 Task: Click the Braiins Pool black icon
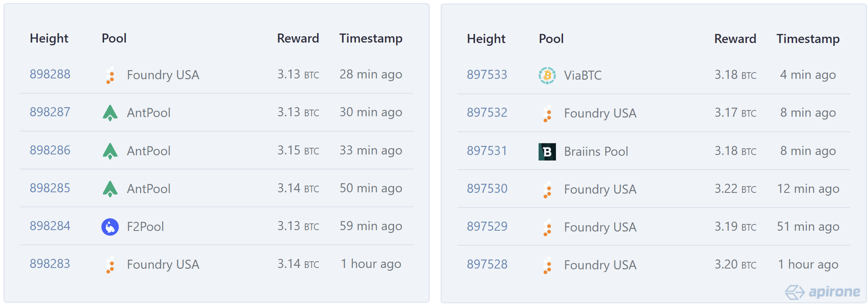pos(546,151)
